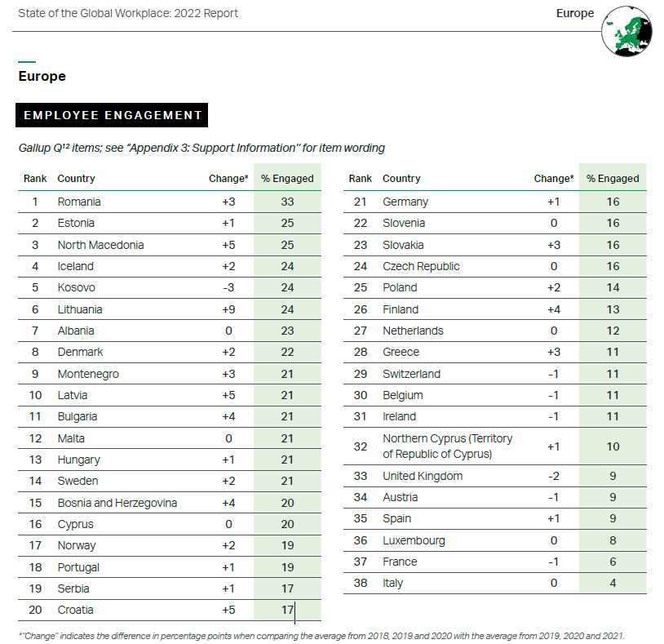The image size is (664, 644).
Task: Select the Bosnia and Herzegovina entry
Action: (x=117, y=503)
